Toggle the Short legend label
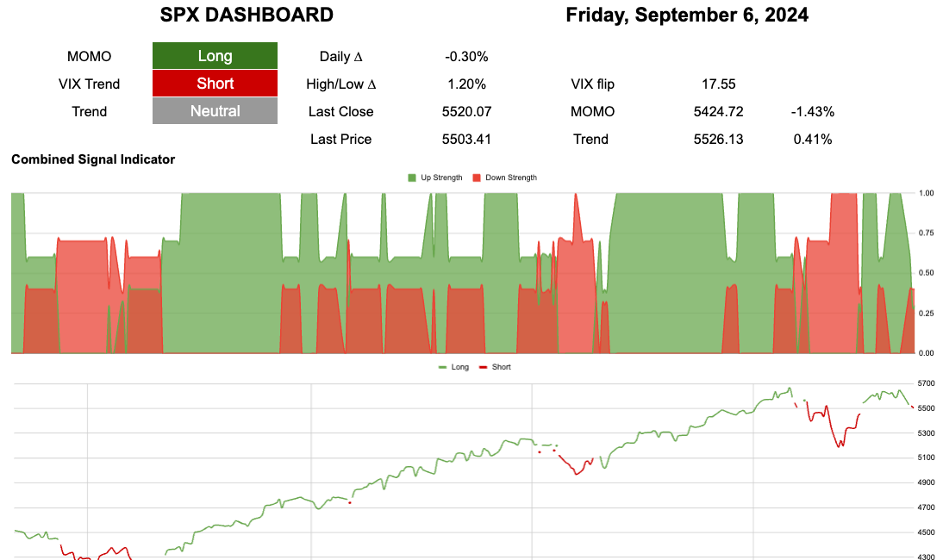 point(501,367)
